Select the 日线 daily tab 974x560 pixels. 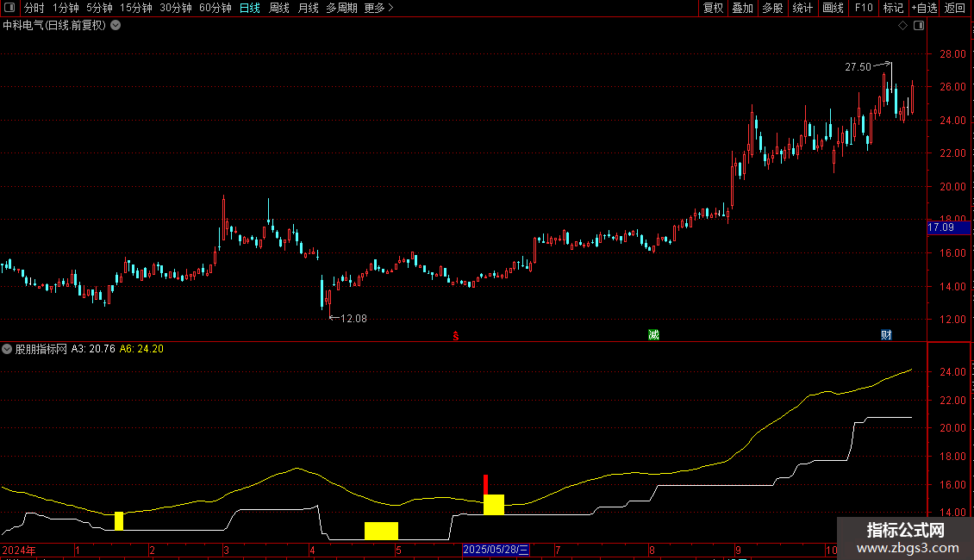(x=250, y=8)
